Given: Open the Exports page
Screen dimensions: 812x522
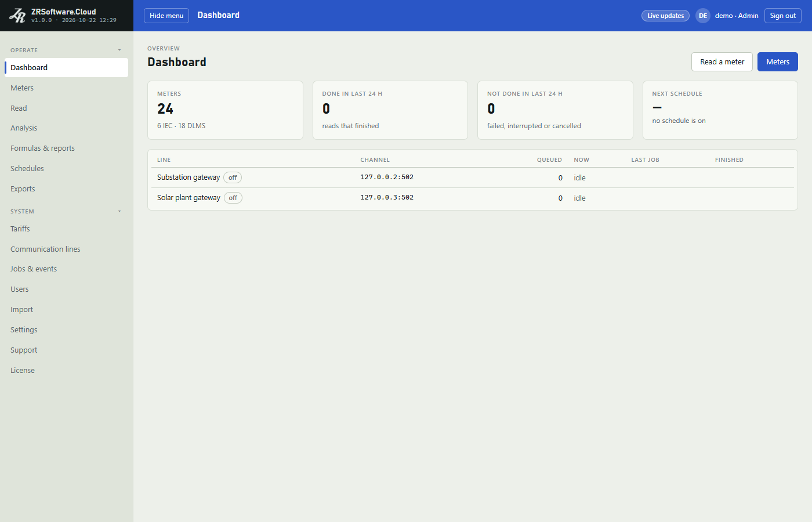Looking at the screenshot, I should pyautogui.click(x=67, y=188).
